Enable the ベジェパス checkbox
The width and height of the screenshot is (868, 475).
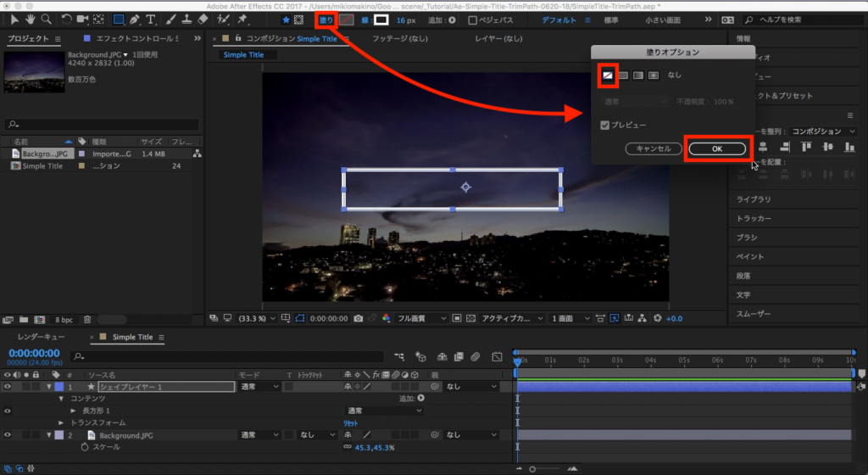tap(473, 20)
